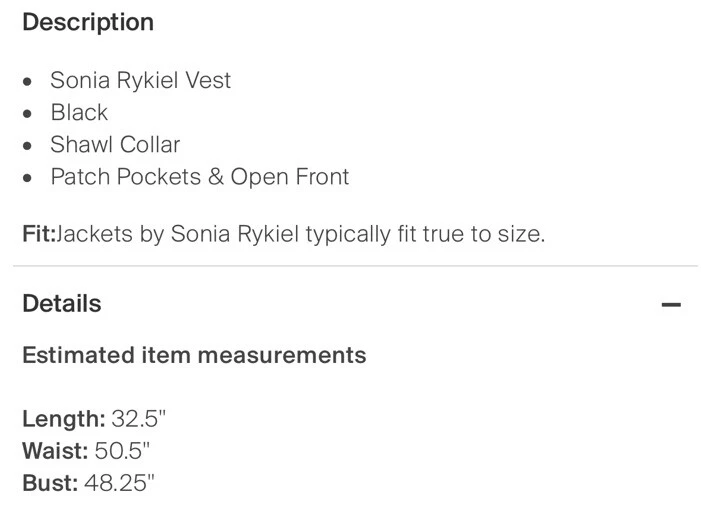The width and height of the screenshot is (701, 512).
Task: Click the bold Fit: label
Action: pos(38,234)
